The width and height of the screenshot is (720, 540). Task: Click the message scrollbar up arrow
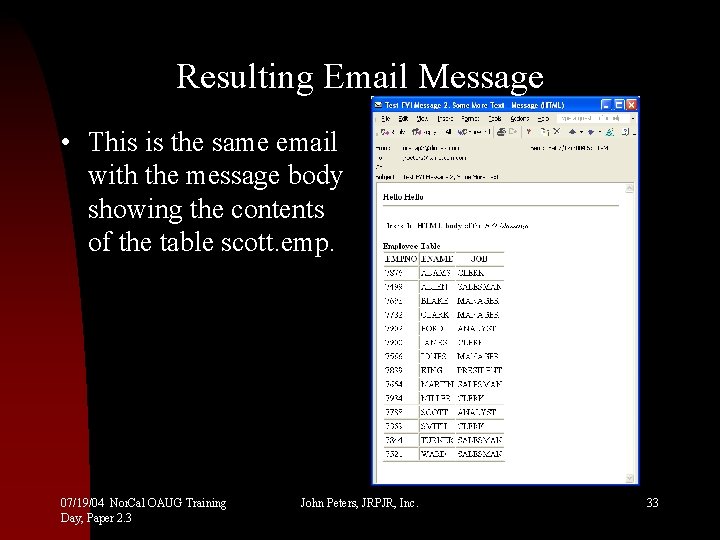click(630, 188)
